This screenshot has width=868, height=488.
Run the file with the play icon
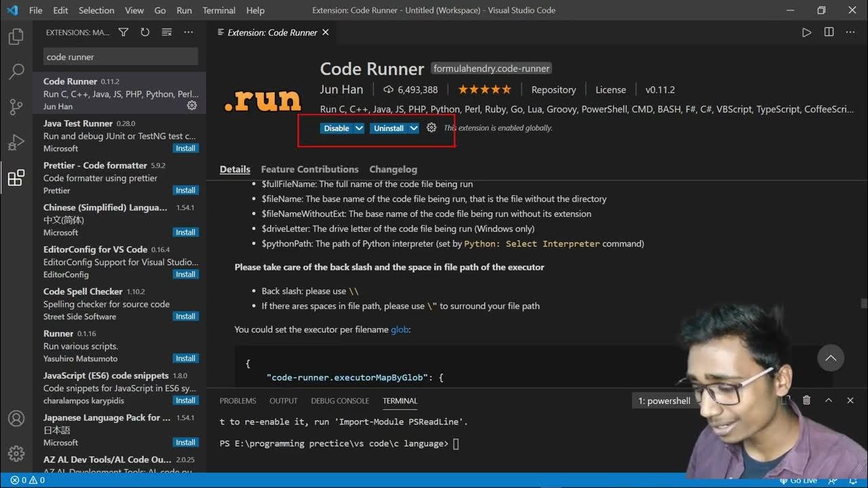(x=806, y=33)
